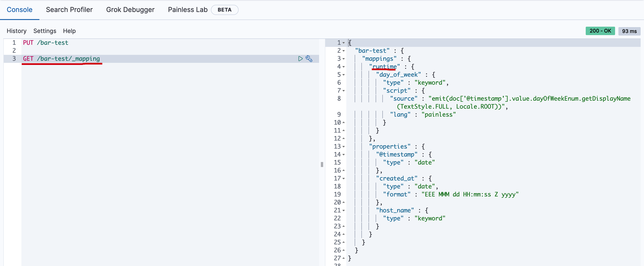Switch to the Search Profiler tab
This screenshot has width=644, height=266.
click(69, 9)
